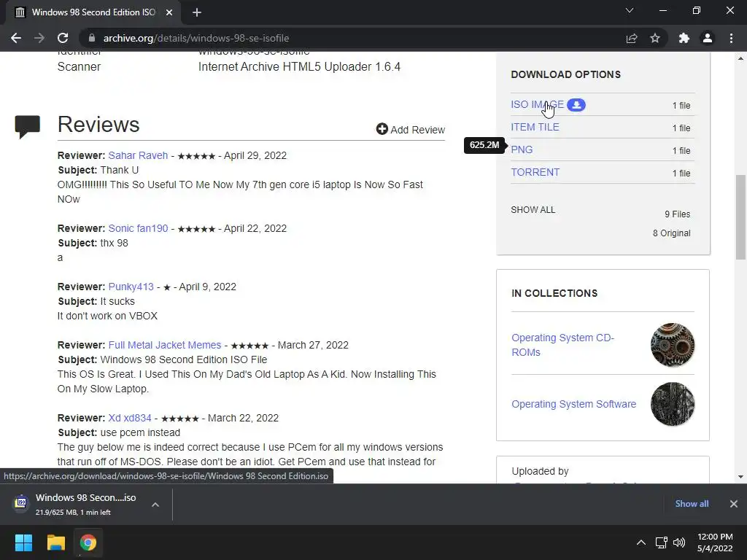The height and width of the screenshot is (560, 747).
Task: Expand the download item options chevron
Action: [x=155, y=505]
